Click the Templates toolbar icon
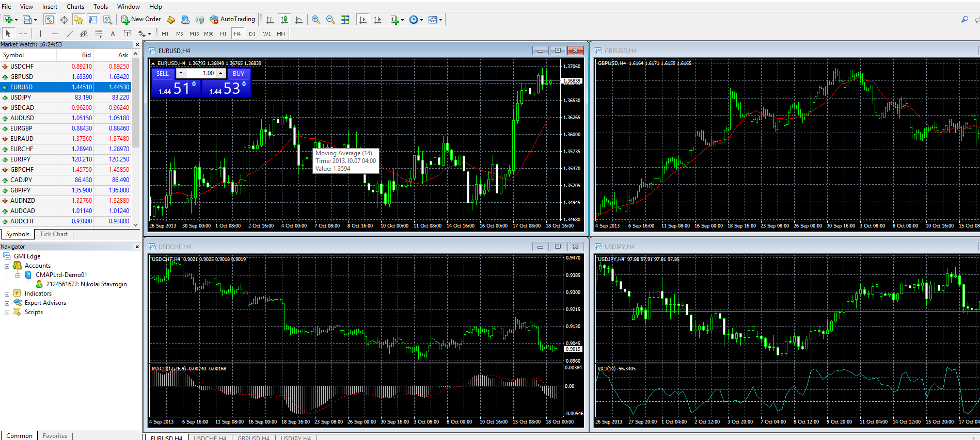The image size is (980, 440). 433,20
